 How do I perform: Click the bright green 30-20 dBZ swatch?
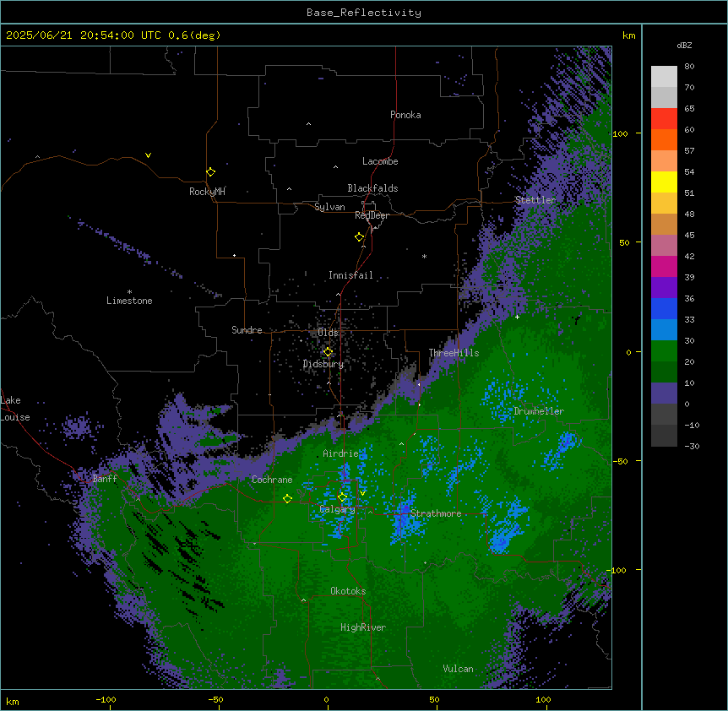pyautogui.click(x=664, y=351)
